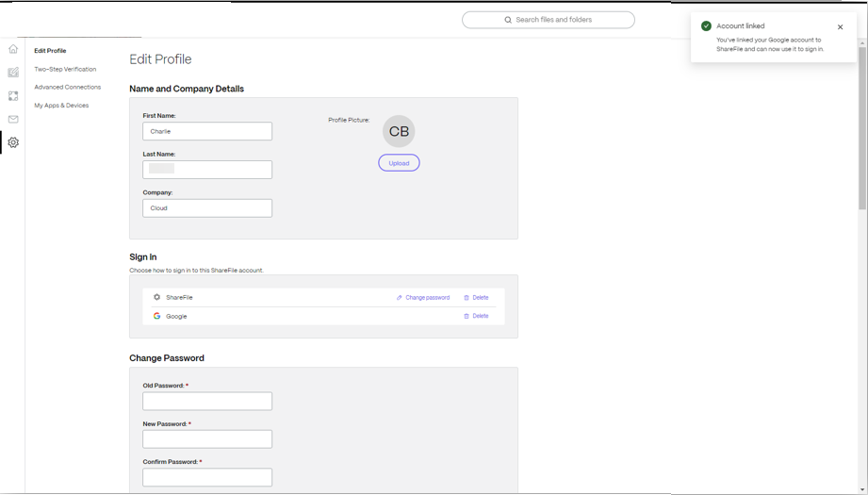The image size is (868, 495).
Task: Open the signatures icon in the sidebar
Action: (x=13, y=73)
